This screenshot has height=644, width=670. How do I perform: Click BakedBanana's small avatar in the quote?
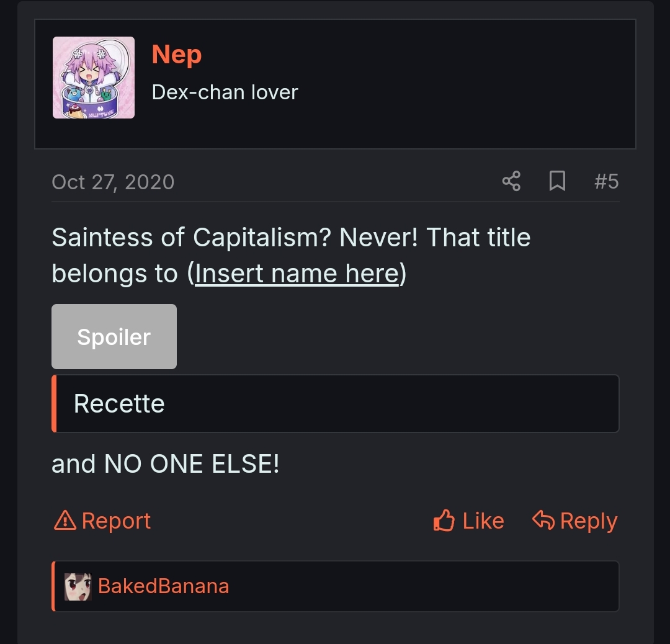(x=77, y=585)
